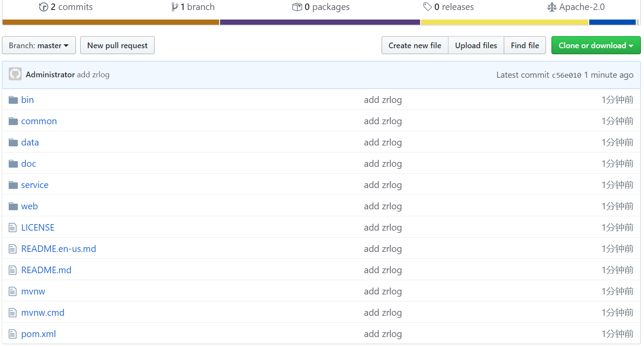Click 1 minute ago in commit header

coord(608,75)
